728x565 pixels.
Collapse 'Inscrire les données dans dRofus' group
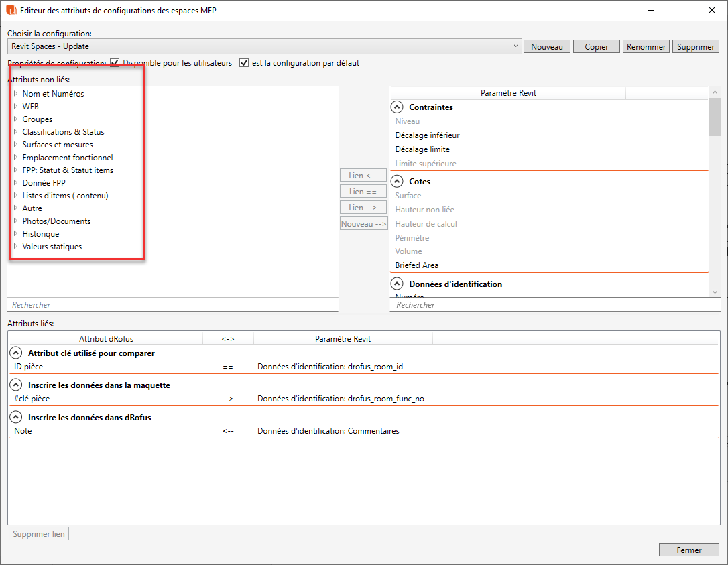coord(15,418)
